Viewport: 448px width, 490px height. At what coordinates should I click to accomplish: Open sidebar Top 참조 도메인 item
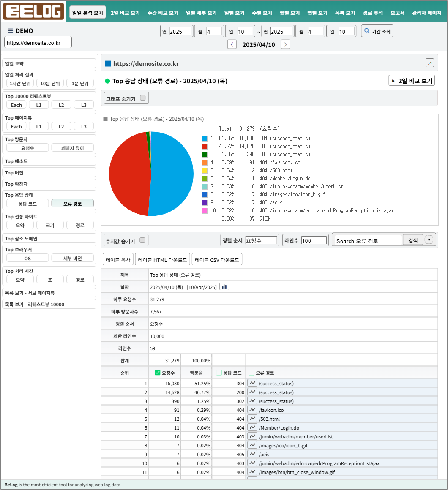[49, 238]
